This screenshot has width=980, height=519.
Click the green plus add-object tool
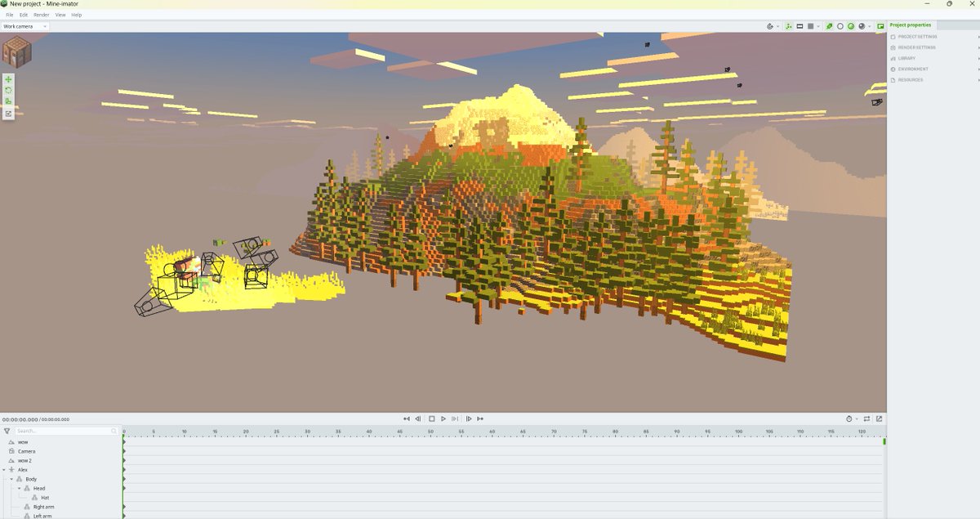tap(8, 79)
